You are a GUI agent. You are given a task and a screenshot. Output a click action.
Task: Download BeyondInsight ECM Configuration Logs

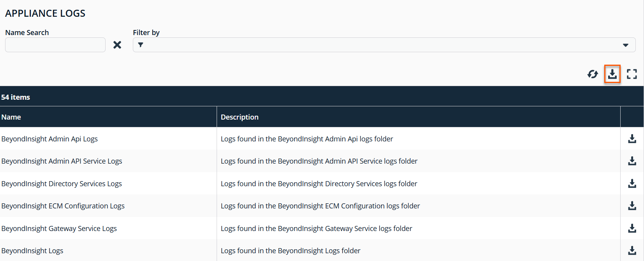[x=632, y=206]
